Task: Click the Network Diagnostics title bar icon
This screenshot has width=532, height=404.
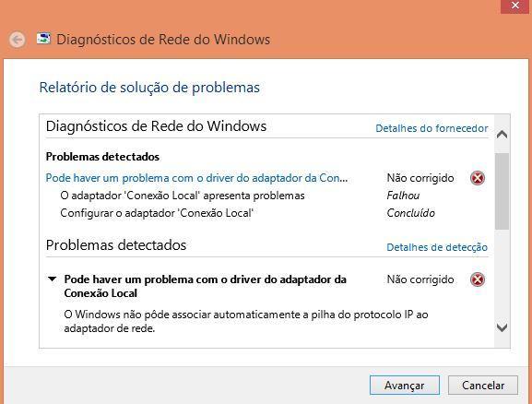Action: 43,39
